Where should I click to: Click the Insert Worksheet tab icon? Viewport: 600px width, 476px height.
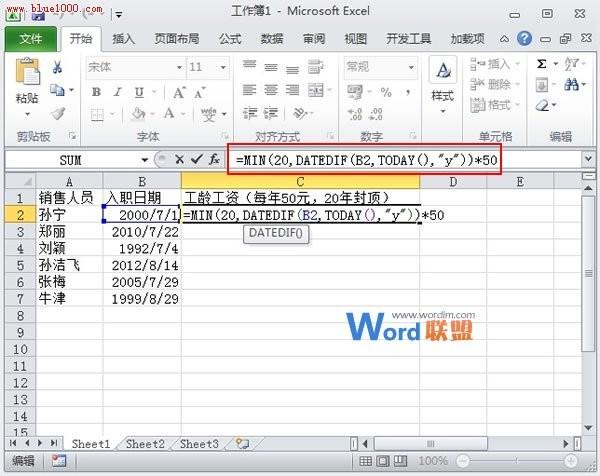pos(242,444)
